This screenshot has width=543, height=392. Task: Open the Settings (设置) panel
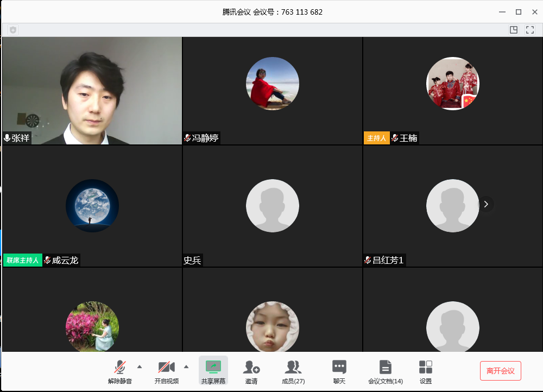(426, 371)
